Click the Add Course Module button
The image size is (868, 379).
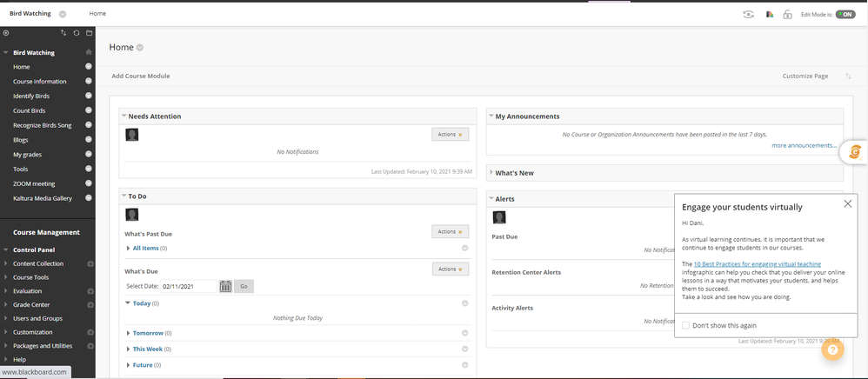click(141, 76)
